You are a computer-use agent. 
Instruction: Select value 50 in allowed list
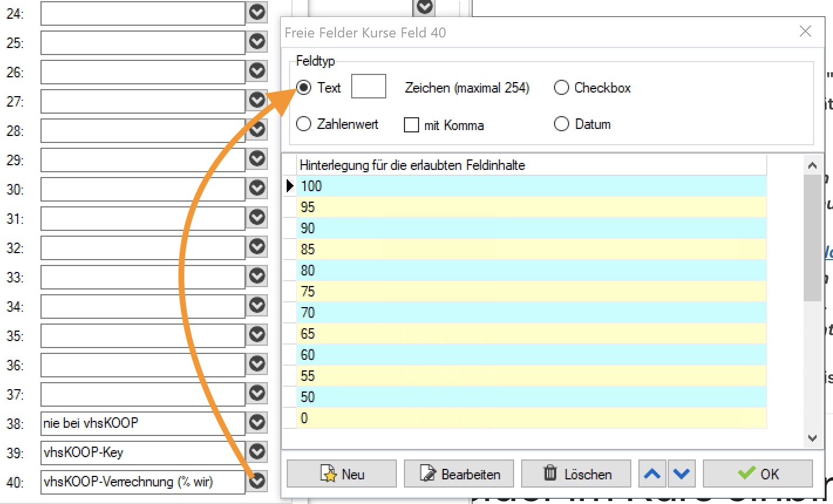(532, 397)
